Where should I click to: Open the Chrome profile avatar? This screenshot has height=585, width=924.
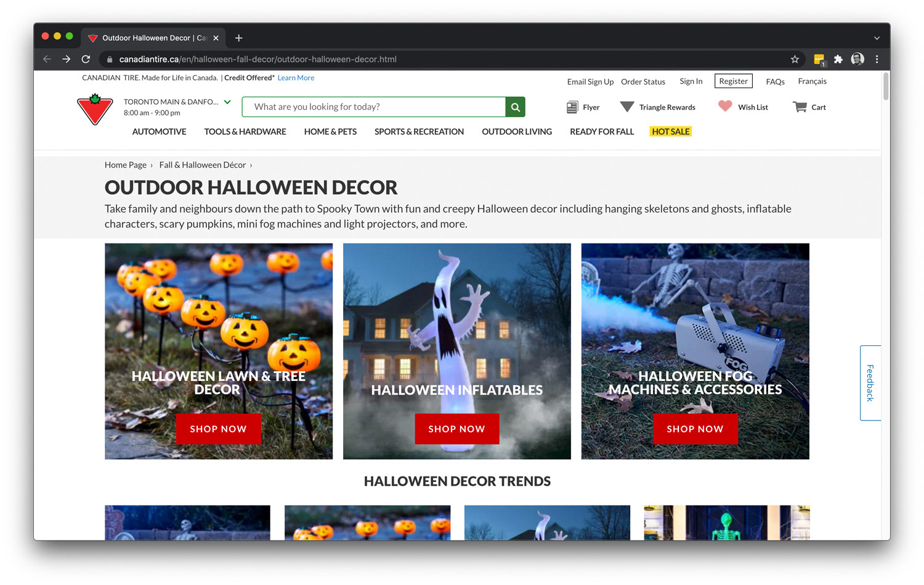click(857, 59)
